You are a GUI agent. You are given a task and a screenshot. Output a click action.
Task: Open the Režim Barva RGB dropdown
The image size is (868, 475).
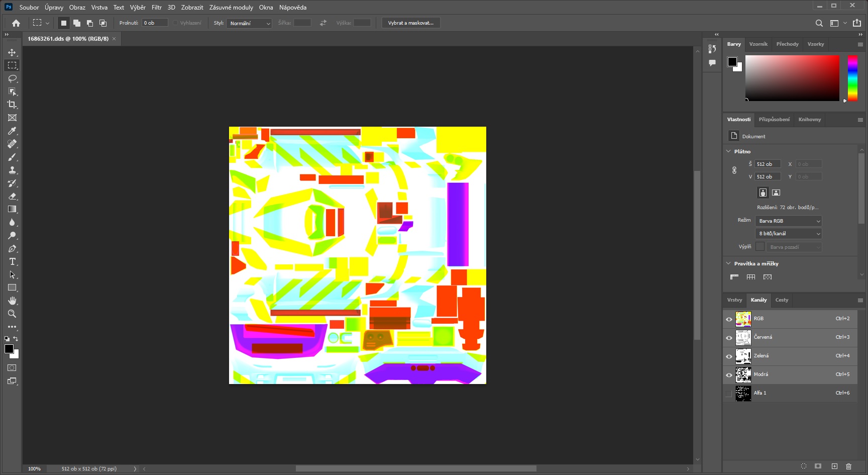[x=789, y=221]
